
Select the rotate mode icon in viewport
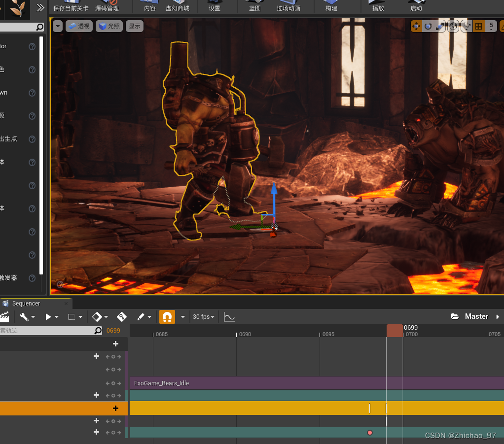429,26
